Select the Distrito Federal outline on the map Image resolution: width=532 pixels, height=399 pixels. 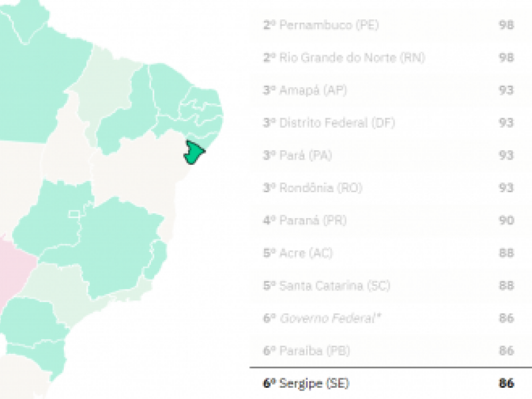[x=74, y=213]
